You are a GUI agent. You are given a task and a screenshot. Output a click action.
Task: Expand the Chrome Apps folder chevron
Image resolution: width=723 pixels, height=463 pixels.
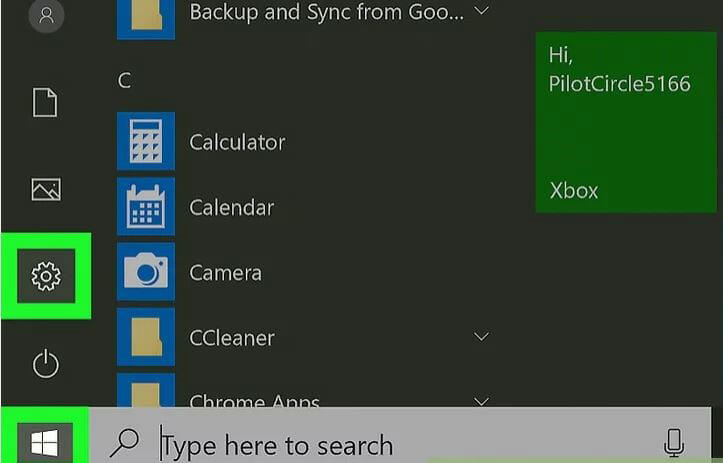481,401
